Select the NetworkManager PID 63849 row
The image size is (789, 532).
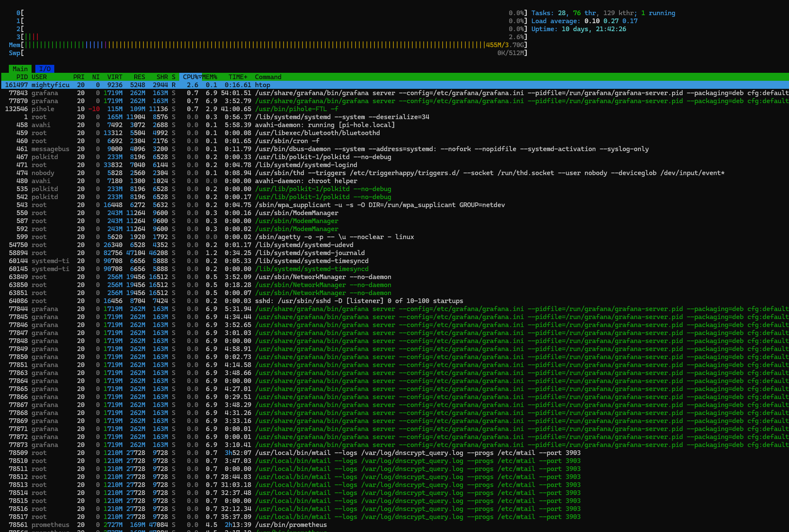click(395, 277)
